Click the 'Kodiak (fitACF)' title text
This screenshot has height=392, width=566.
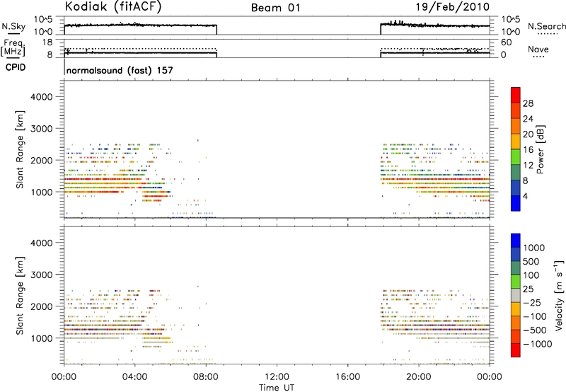(113, 7)
